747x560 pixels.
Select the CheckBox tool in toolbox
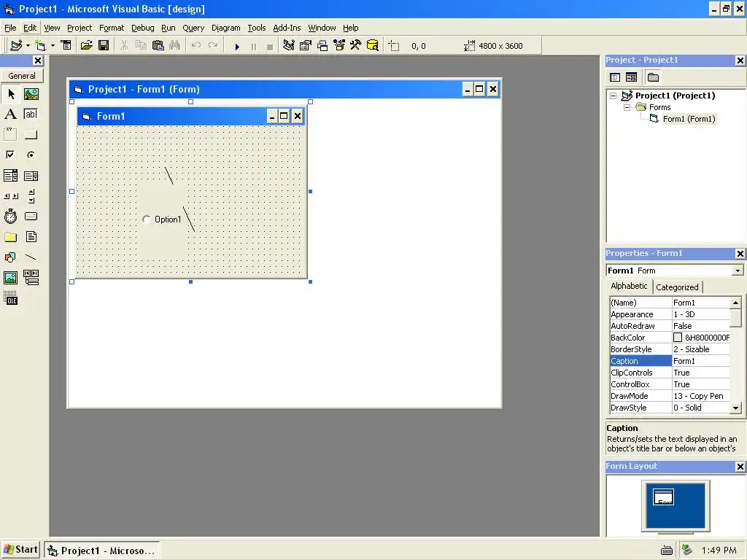[10, 155]
